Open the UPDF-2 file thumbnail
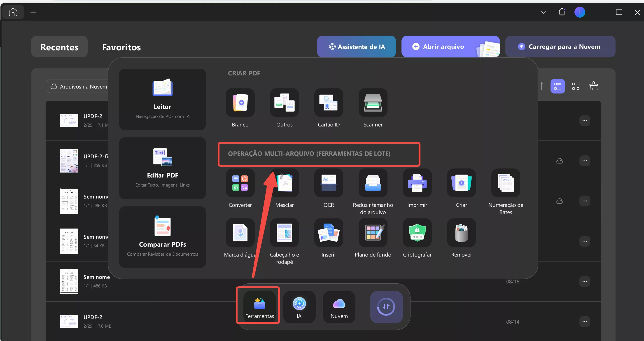Viewport: 644px width, 341px height. pos(69,121)
